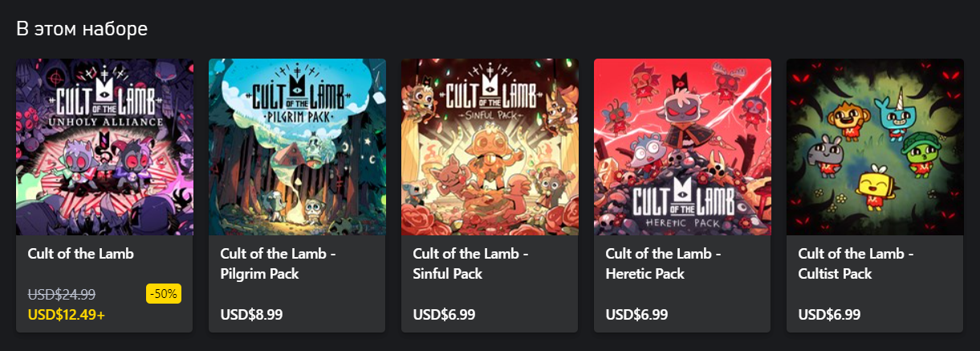Open the Heretic Pack cover image
The width and height of the screenshot is (980, 351).
pyautogui.click(x=682, y=147)
